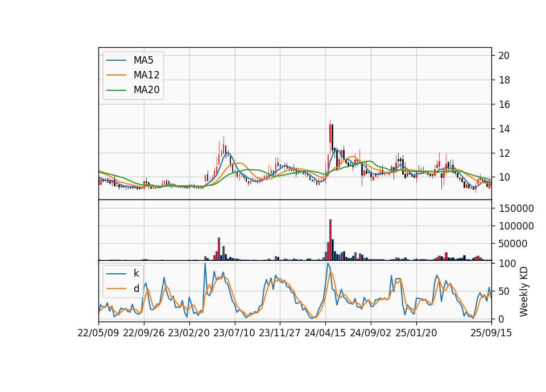Image resolution: width=546 pixels, height=392 pixels.
Task: Click the 22/09/26 date tick label
Action: tap(144, 333)
